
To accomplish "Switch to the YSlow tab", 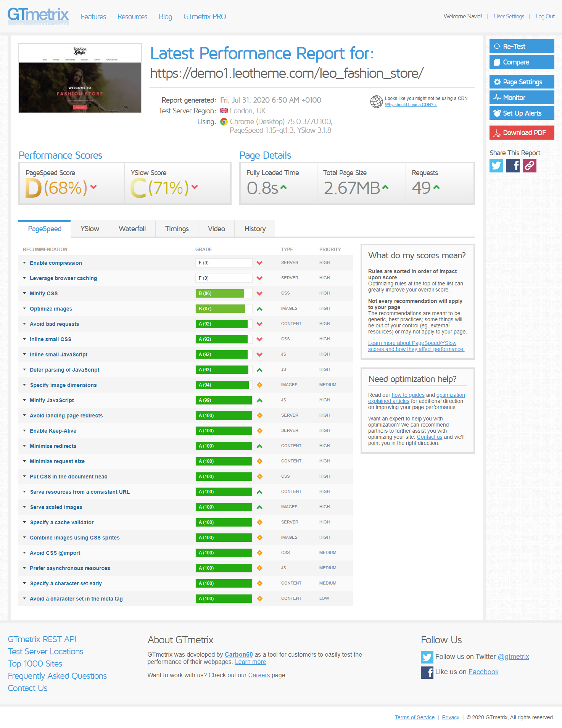I will [x=90, y=229].
